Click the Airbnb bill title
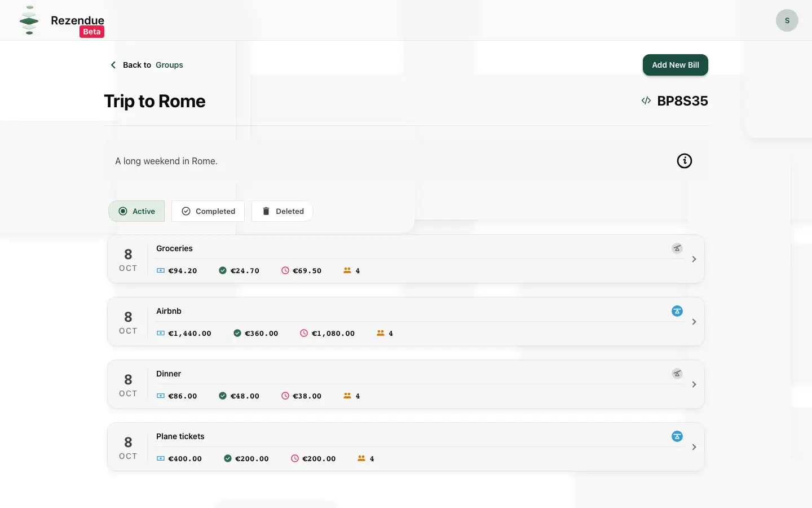 coord(169,311)
